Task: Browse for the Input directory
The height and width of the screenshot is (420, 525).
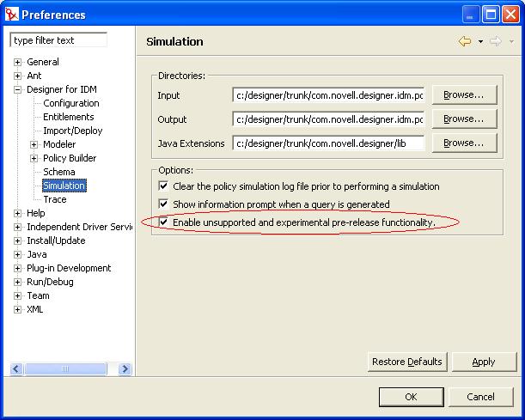Action: click(464, 95)
